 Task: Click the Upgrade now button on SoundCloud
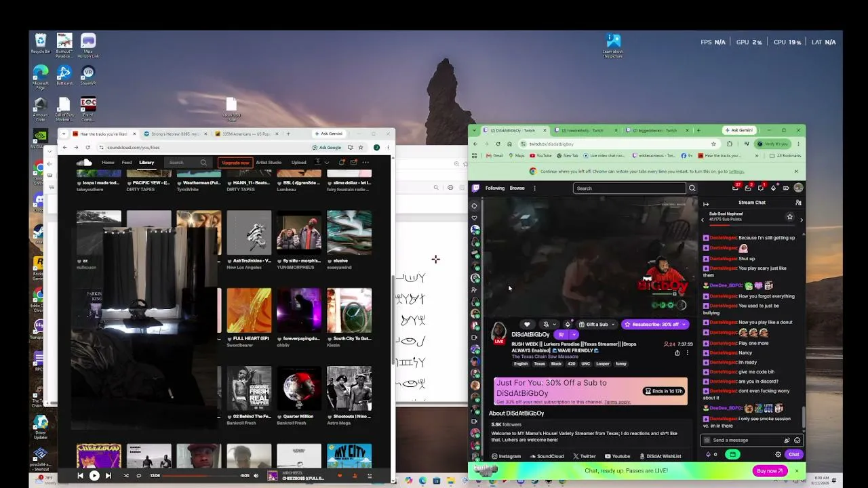click(x=235, y=163)
